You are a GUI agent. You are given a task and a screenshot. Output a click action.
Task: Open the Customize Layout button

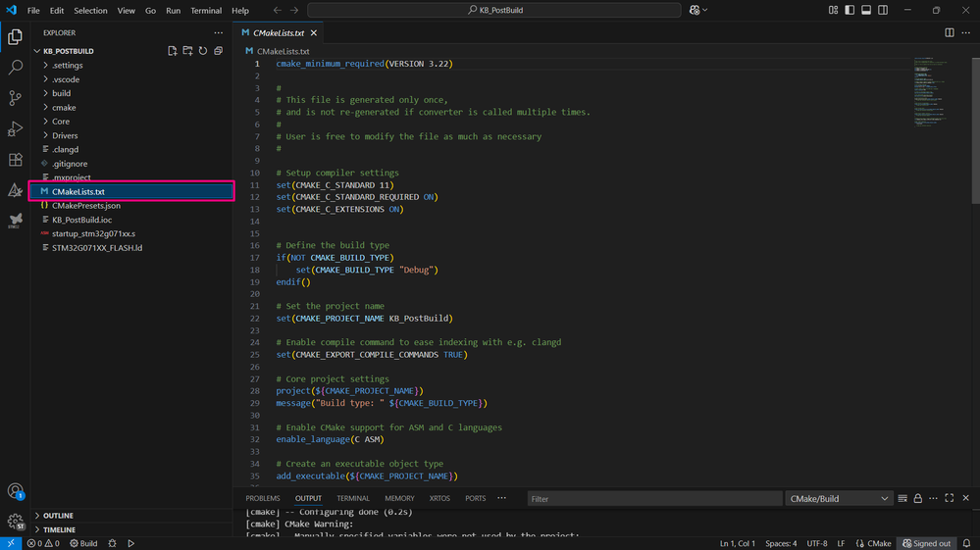(x=833, y=10)
